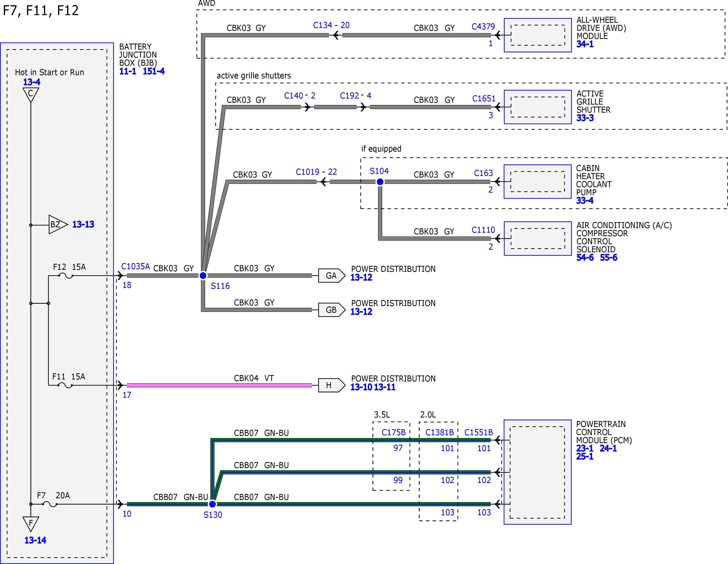Click the violet CBK04 VT wire
This screenshot has width=728, height=564.
219,385
